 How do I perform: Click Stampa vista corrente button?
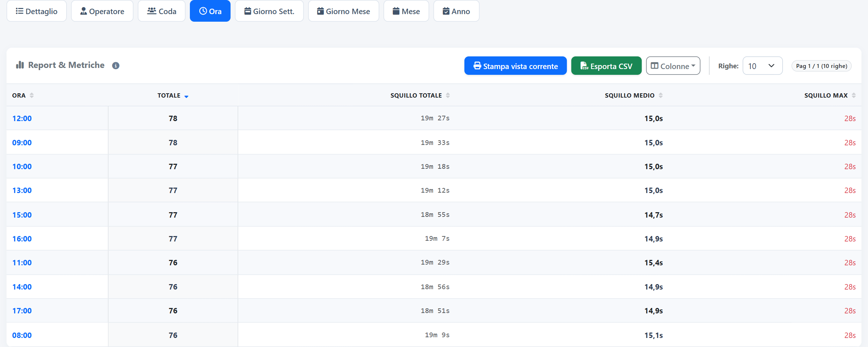click(x=515, y=66)
